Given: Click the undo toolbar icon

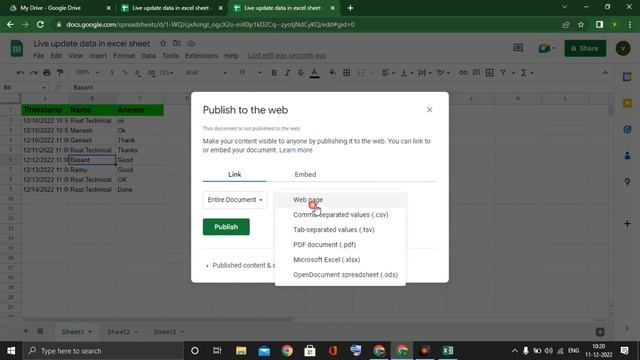Looking at the screenshot, I should tap(20, 73).
